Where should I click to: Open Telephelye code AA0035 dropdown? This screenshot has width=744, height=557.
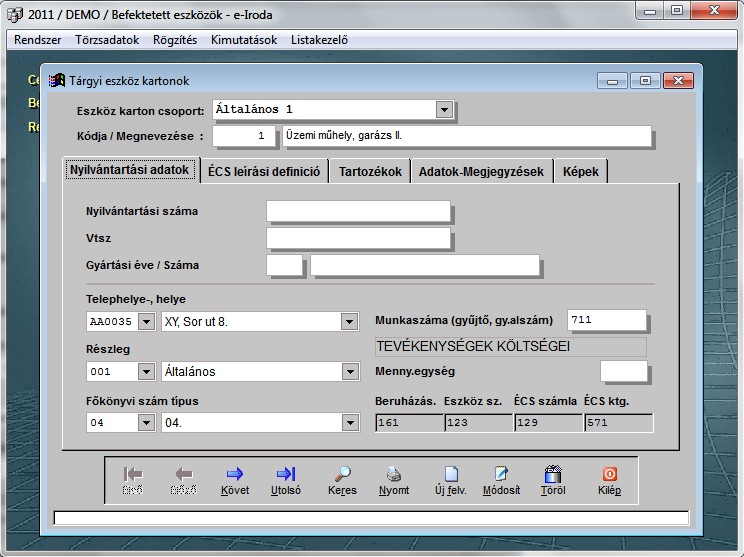coord(145,322)
